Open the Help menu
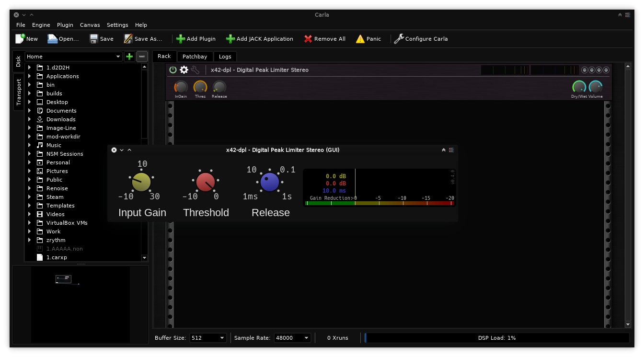 coord(141,25)
